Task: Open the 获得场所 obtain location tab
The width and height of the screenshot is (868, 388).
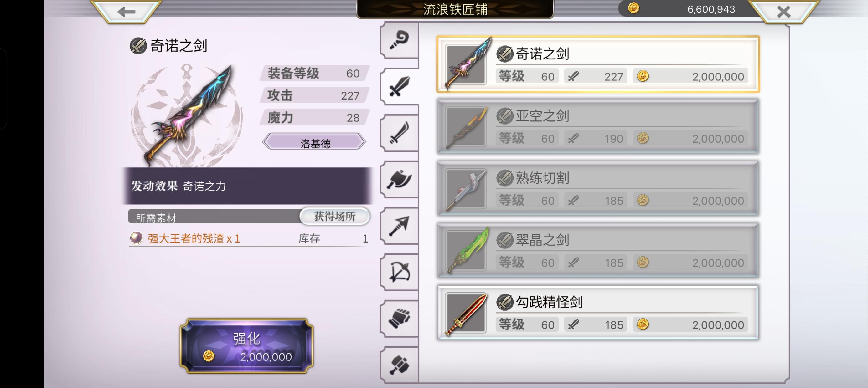Action: tap(335, 216)
